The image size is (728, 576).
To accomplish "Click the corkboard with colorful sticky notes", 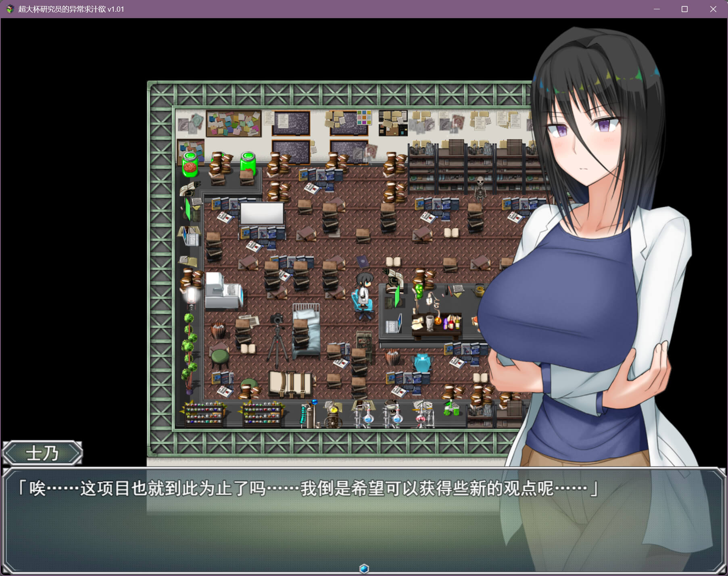I will coord(234,123).
